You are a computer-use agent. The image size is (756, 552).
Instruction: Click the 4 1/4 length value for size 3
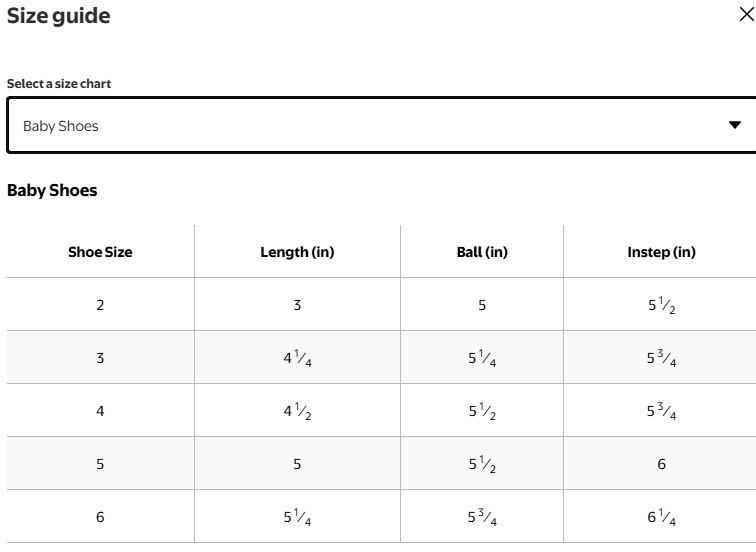297,358
